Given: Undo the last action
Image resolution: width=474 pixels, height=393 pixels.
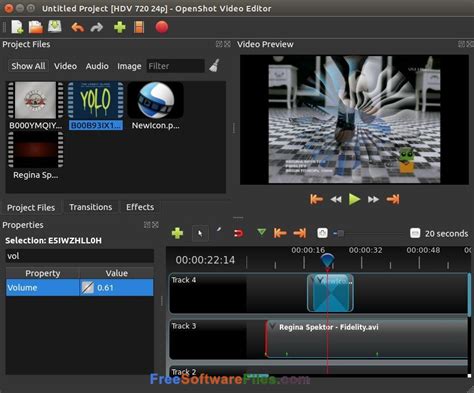Looking at the screenshot, I should coord(78,27).
